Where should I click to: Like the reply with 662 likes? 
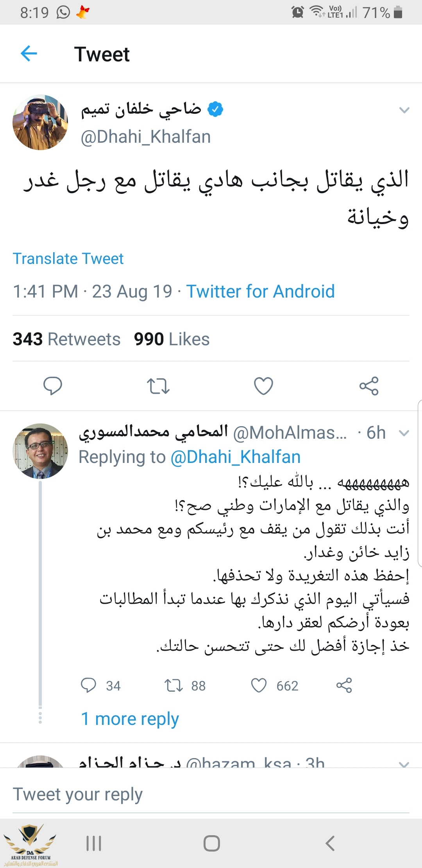coord(259,685)
